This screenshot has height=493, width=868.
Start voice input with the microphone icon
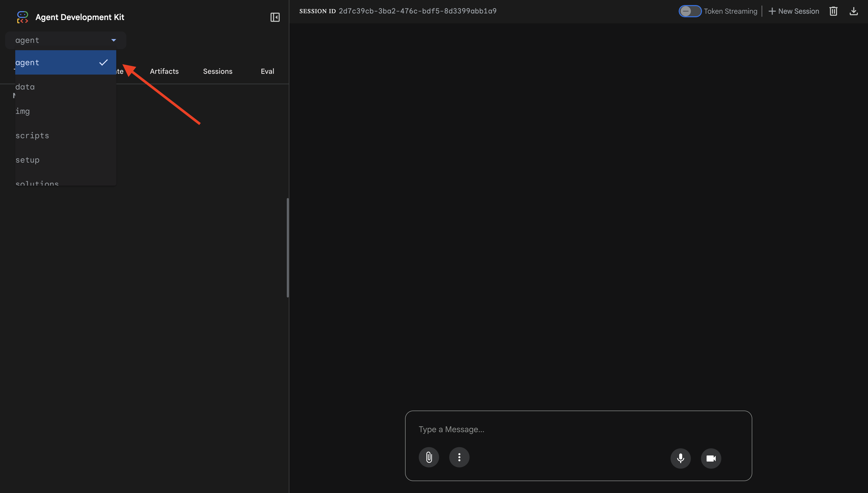pyautogui.click(x=681, y=458)
